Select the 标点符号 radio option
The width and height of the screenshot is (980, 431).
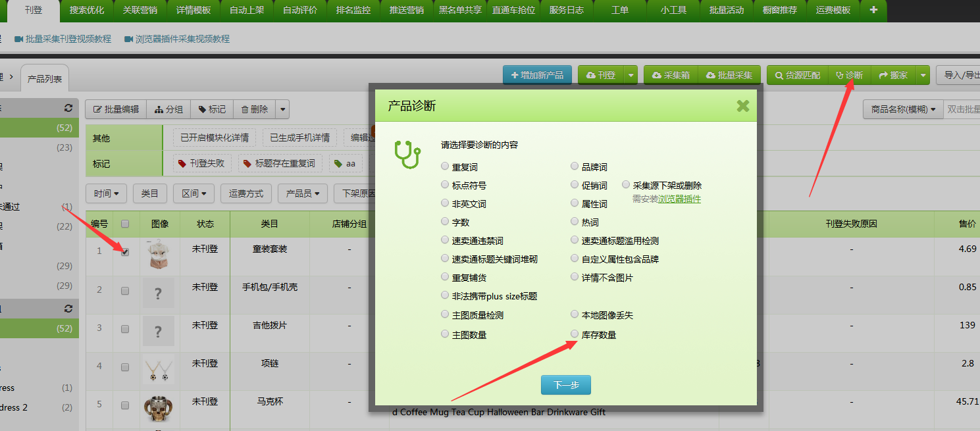point(446,186)
